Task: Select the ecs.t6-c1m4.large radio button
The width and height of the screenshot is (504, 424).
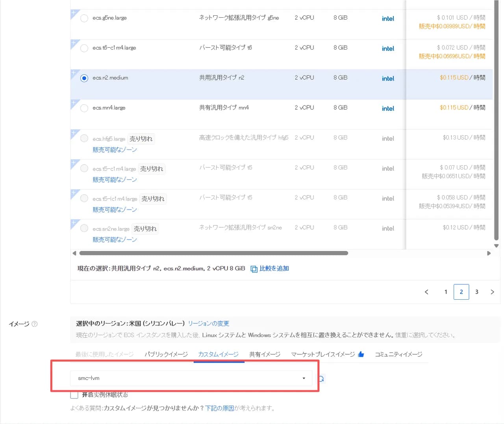Action: [x=84, y=48]
